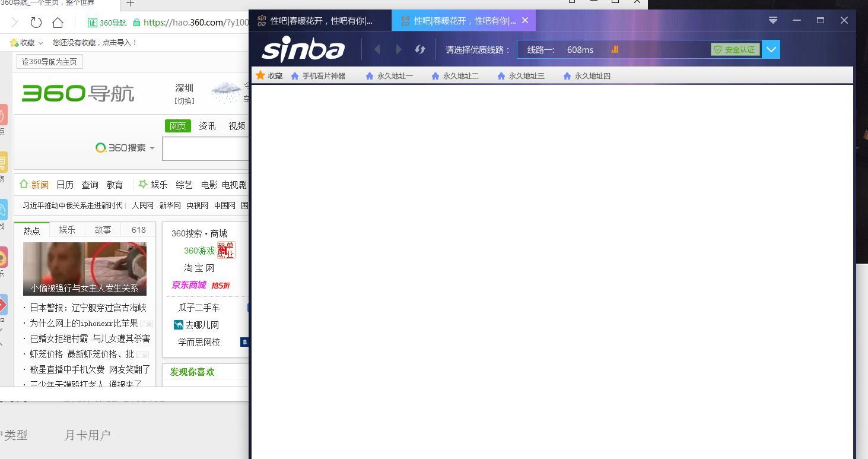Click the 360导航 logo
Screen dimensions: 868x459
(78, 93)
